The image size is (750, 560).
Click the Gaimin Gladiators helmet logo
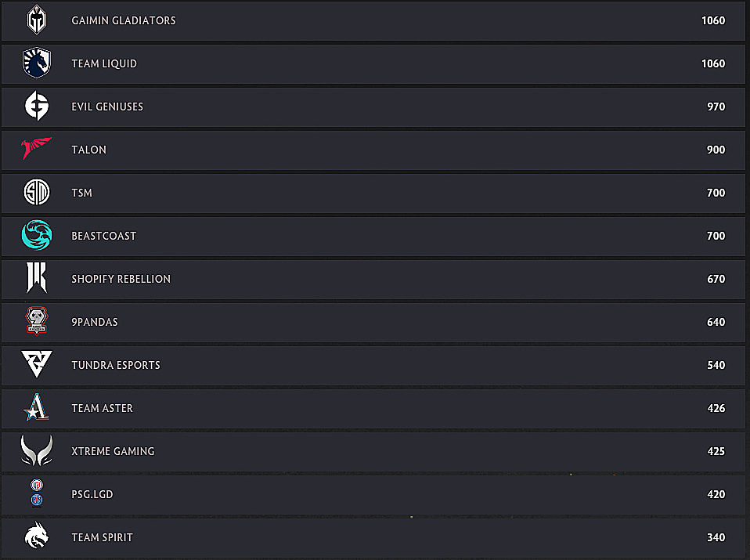[x=37, y=20]
